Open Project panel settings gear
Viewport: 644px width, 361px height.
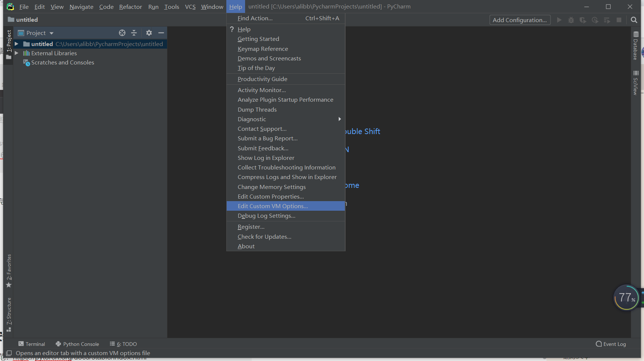pos(149,33)
